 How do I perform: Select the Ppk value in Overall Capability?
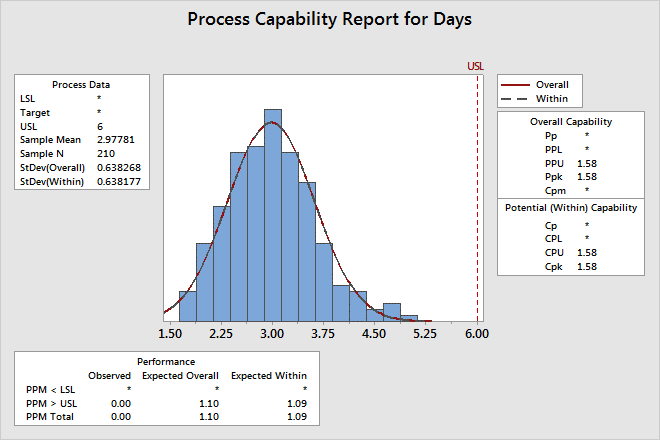(x=586, y=175)
